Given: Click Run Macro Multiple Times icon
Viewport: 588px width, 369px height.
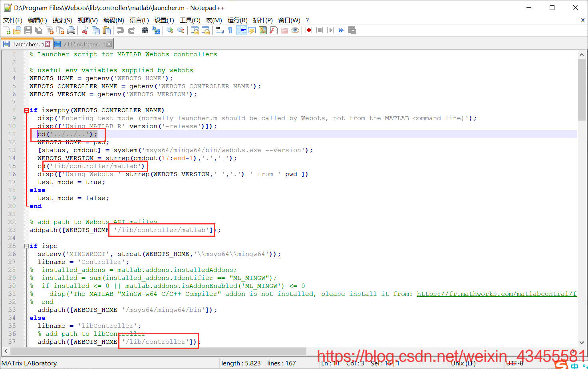Looking at the screenshot, I should [x=341, y=30].
